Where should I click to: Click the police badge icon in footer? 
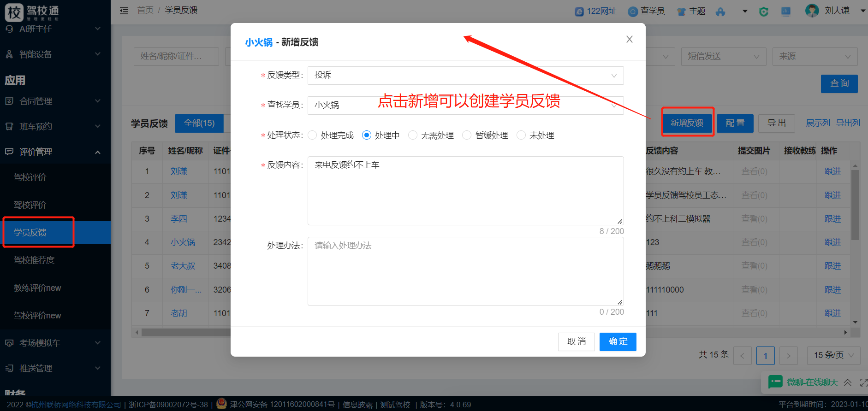pyautogui.click(x=221, y=404)
